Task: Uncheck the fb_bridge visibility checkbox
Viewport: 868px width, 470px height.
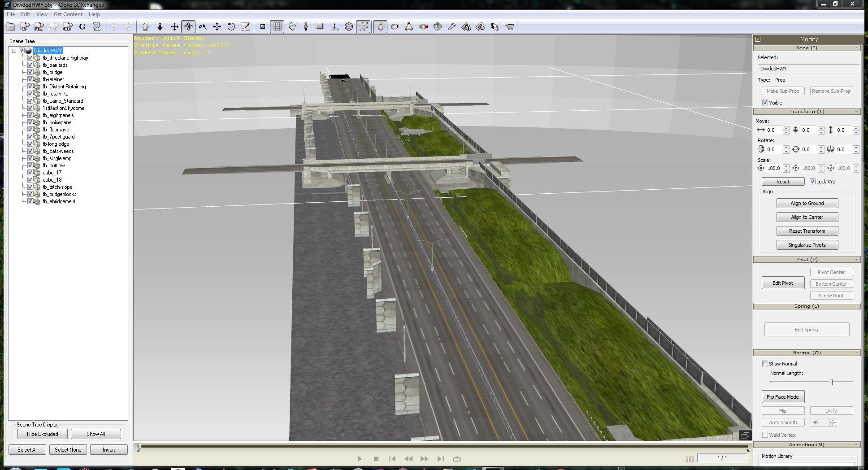Action: tap(30, 72)
